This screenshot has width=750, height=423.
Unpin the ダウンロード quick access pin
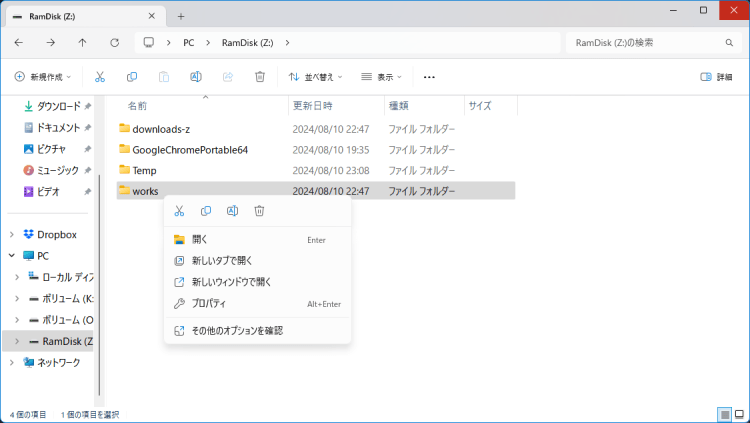point(88,106)
